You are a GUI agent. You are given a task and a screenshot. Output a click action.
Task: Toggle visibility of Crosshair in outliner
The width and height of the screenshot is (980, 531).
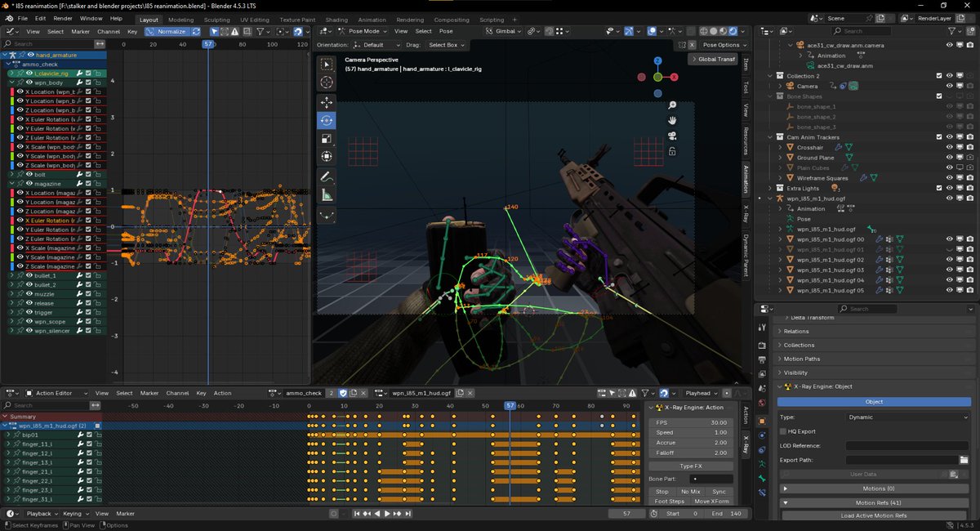[949, 147]
